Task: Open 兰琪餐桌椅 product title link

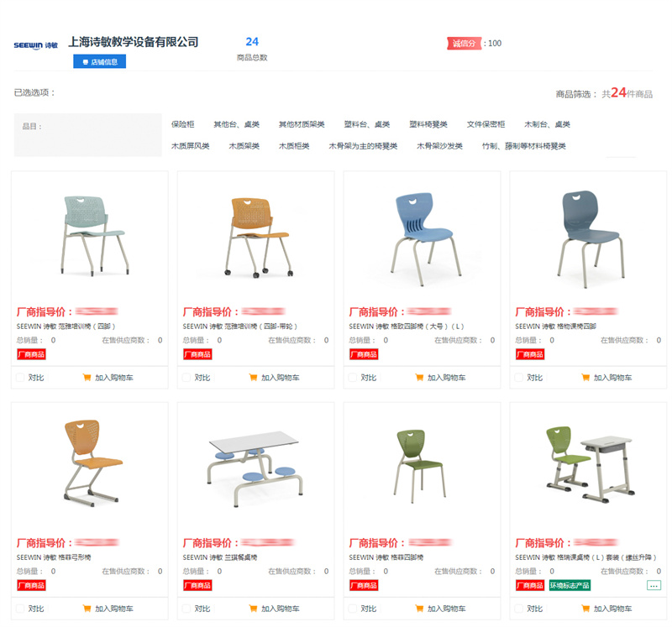Action: click(220, 557)
